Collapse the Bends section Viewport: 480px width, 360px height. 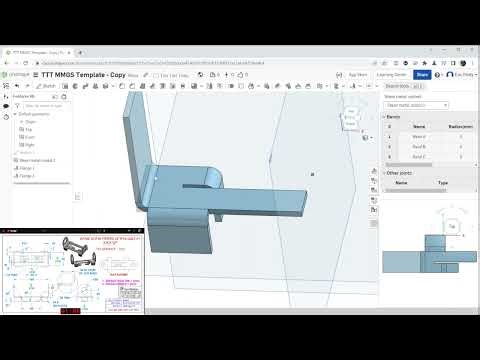(384, 117)
